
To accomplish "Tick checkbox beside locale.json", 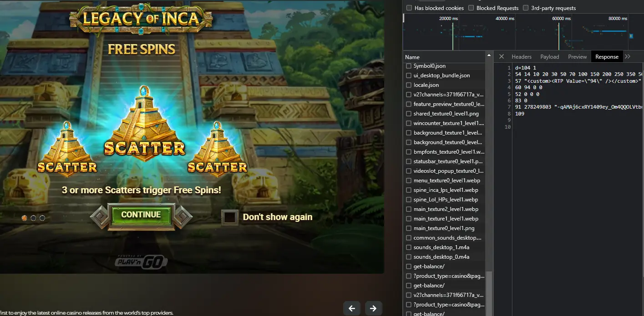I will (x=408, y=85).
